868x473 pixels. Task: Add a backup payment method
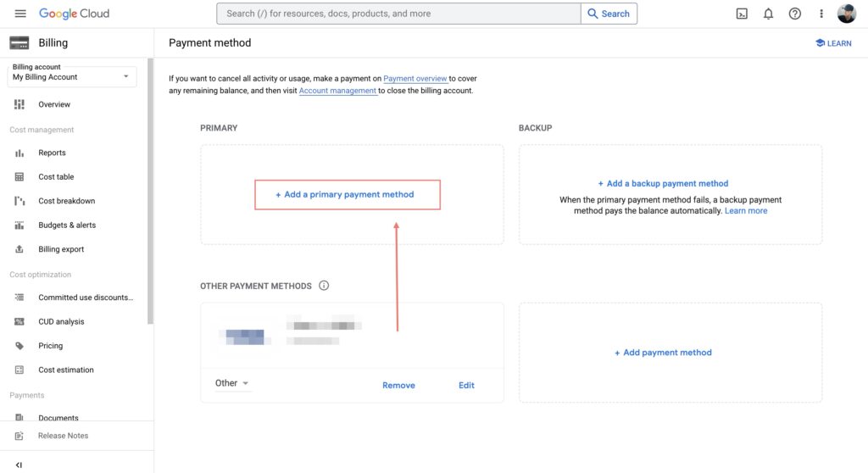click(663, 183)
